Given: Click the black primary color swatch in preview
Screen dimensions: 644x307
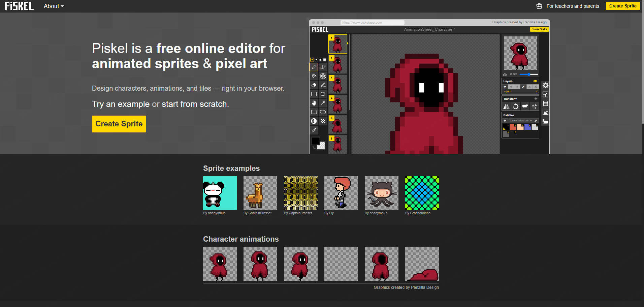Looking at the screenshot, I should pos(316,141).
